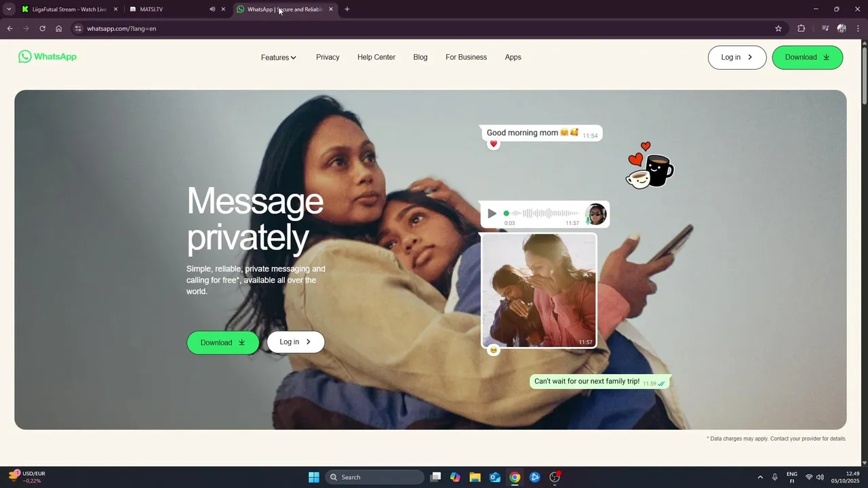Open the clock and date flyout

click(x=847, y=477)
